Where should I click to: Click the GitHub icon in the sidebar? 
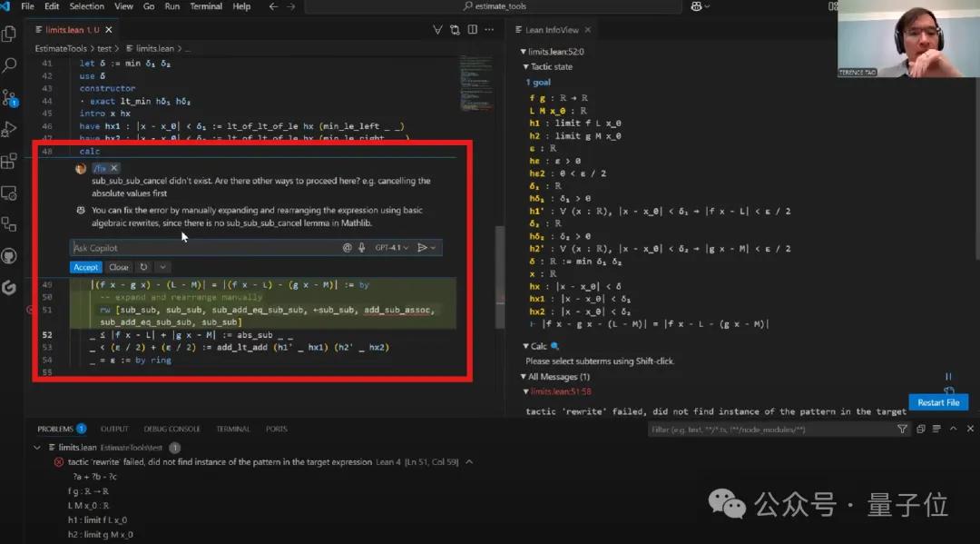[x=10, y=257]
